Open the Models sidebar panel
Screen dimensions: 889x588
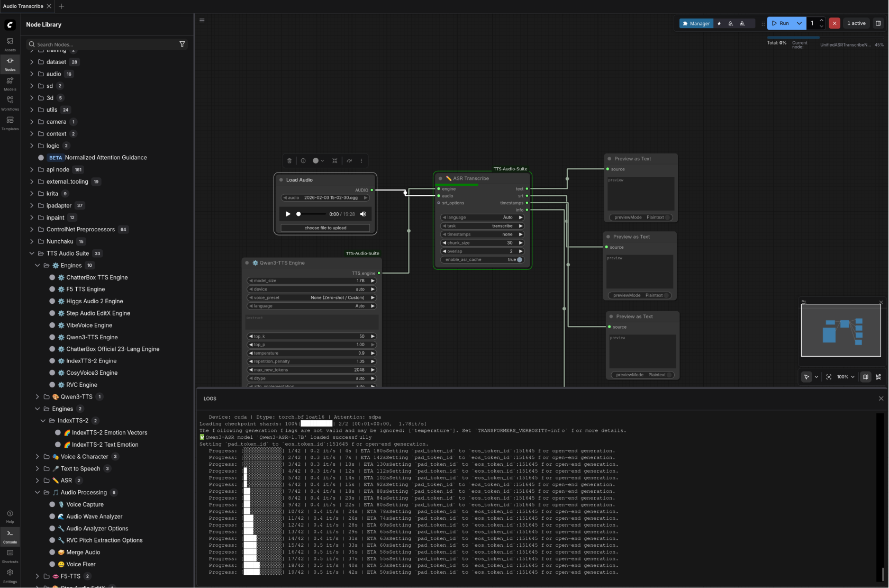(10, 83)
